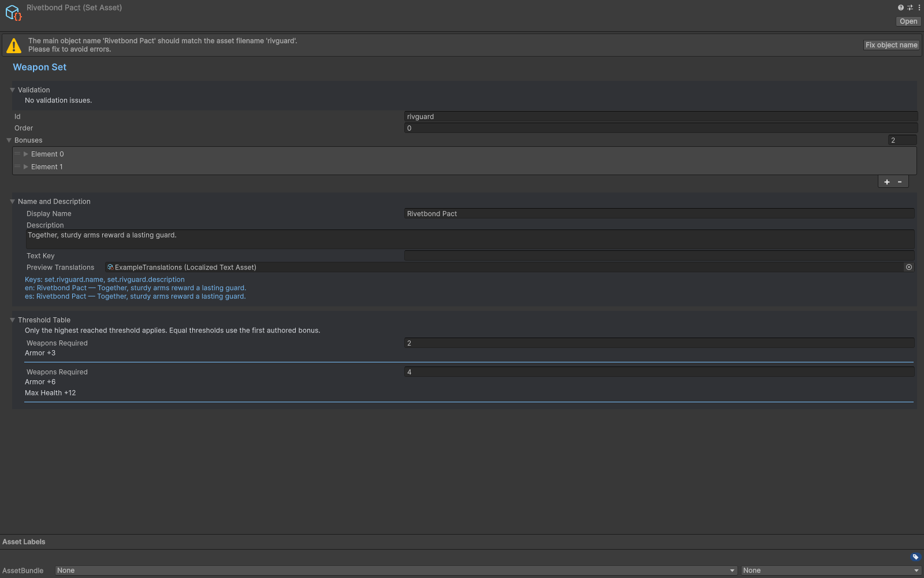Collapse the Bonuses list foldout
Viewport: 924px width, 578px height.
point(9,140)
